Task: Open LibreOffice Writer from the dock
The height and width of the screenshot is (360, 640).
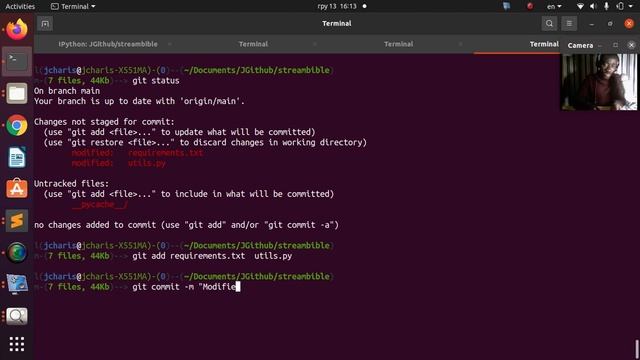Action: [x=17, y=157]
